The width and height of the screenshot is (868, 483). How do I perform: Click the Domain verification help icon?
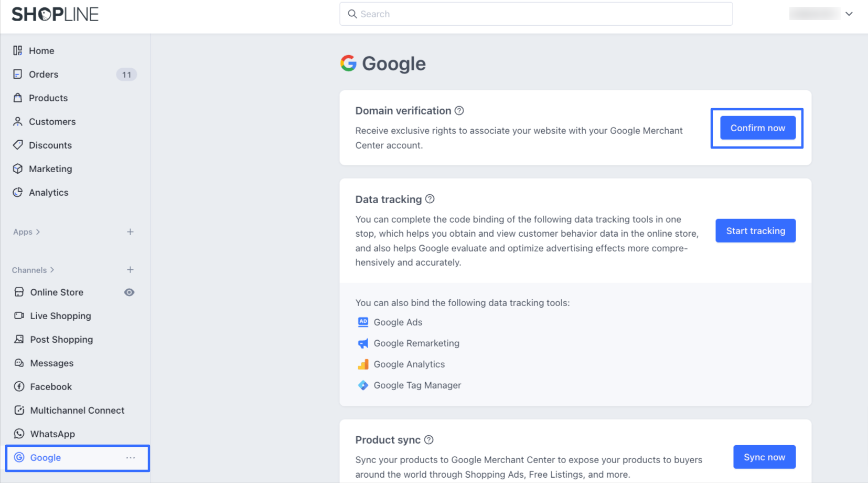click(459, 111)
